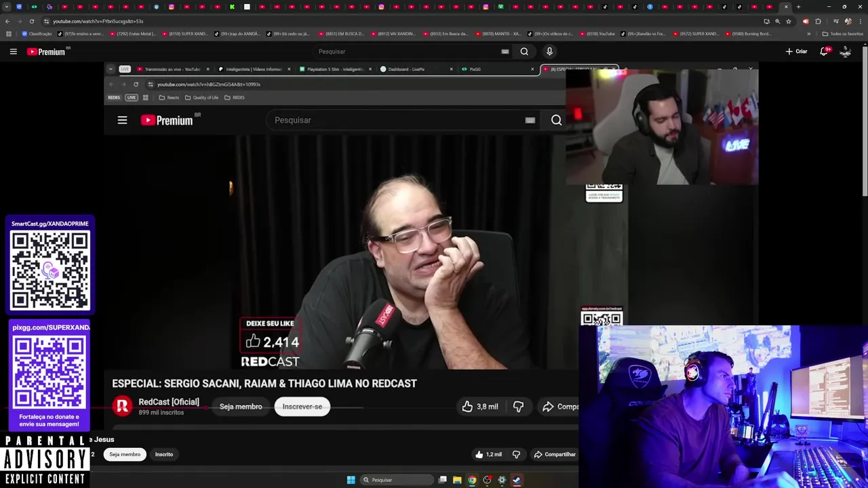Open Google Chrome from the taskbar

(472, 480)
